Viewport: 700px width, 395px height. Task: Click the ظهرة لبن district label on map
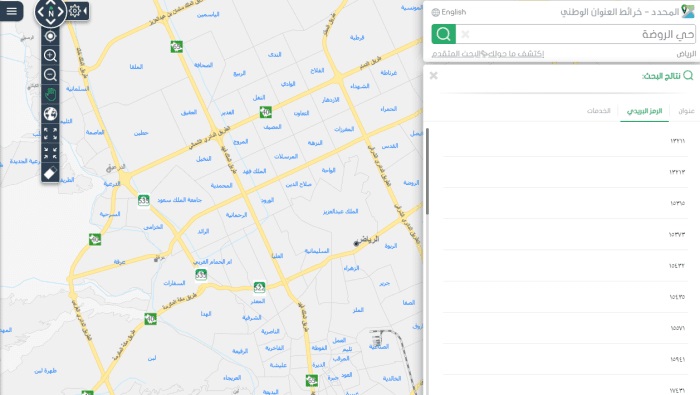tap(46, 371)
